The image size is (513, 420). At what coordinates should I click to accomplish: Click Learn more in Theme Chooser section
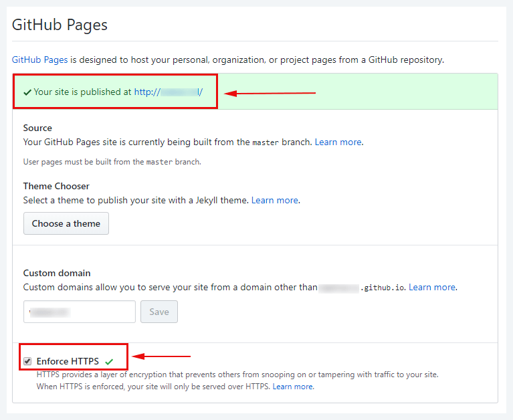tap(274, 200)
